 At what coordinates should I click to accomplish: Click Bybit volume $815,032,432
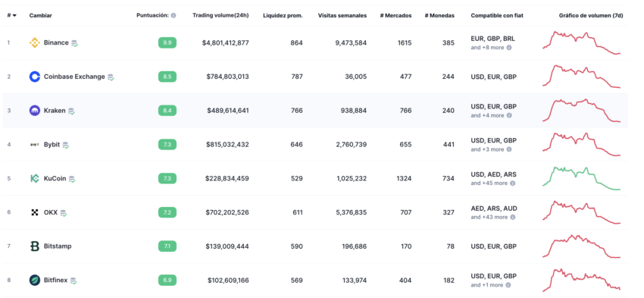click(227, 145)
